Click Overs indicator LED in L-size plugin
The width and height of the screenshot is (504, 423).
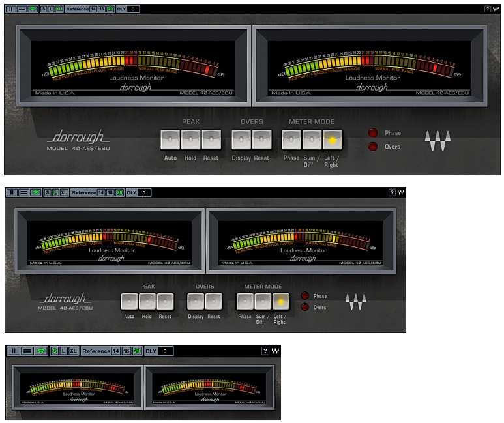tap(304, 307)
